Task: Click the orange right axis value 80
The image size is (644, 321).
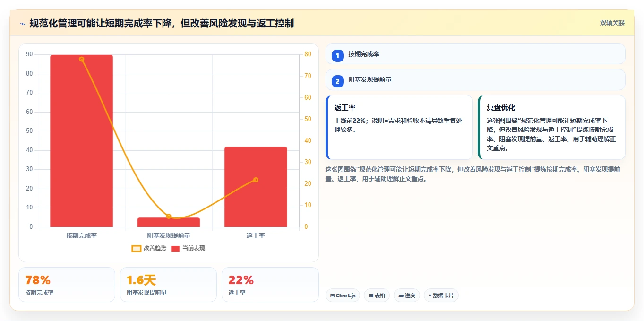Action: coord(308,54)
